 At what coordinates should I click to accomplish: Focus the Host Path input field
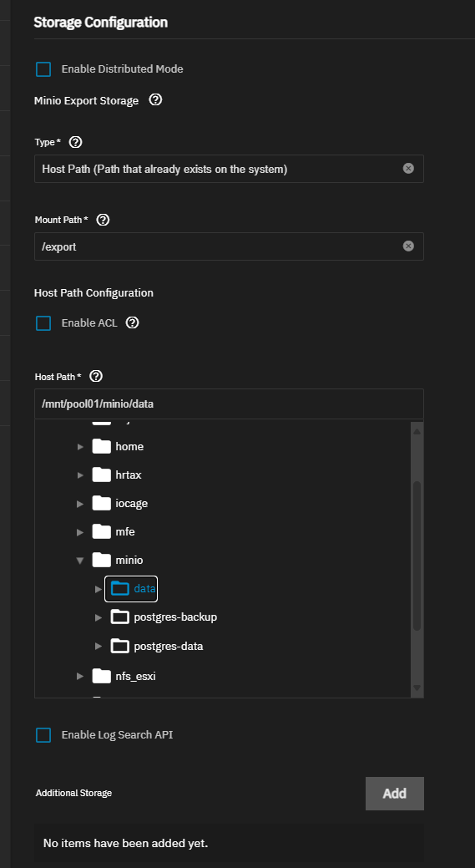pyautogui.click(x=229, y=404)
